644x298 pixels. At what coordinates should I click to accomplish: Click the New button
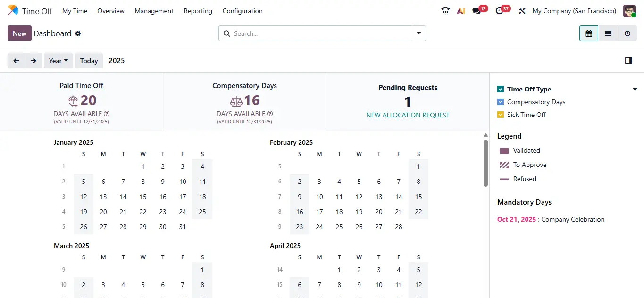[19, 33]
